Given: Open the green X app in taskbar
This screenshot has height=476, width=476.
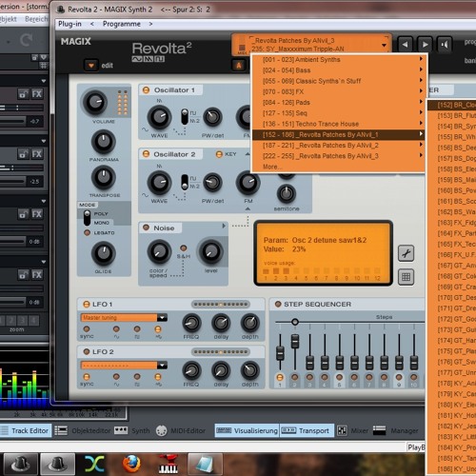Looking at the screenshot, I should coord(94,464).
